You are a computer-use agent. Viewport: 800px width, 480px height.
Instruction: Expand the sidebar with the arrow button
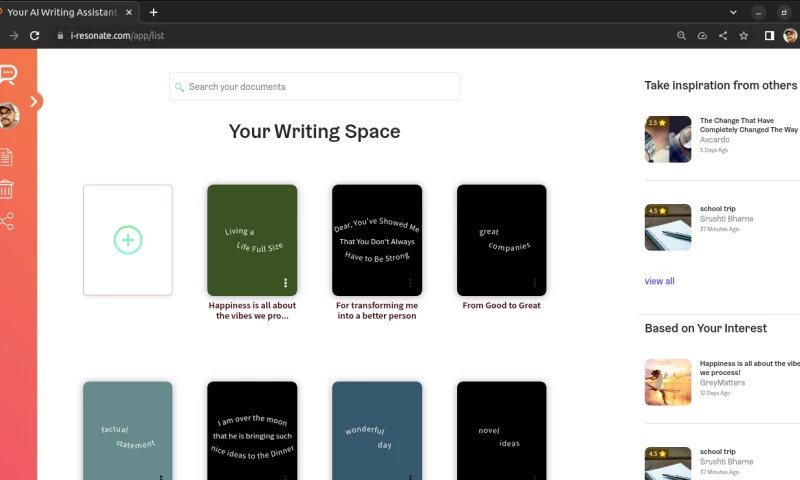34,102
